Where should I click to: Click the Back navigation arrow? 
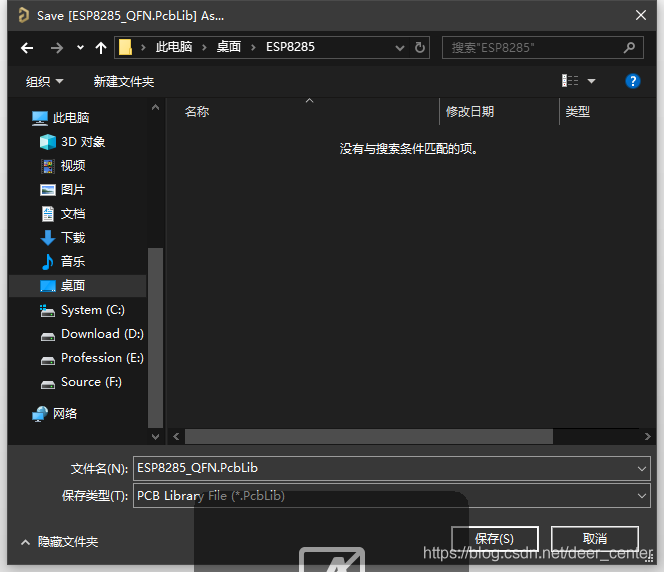coord(27,47)
